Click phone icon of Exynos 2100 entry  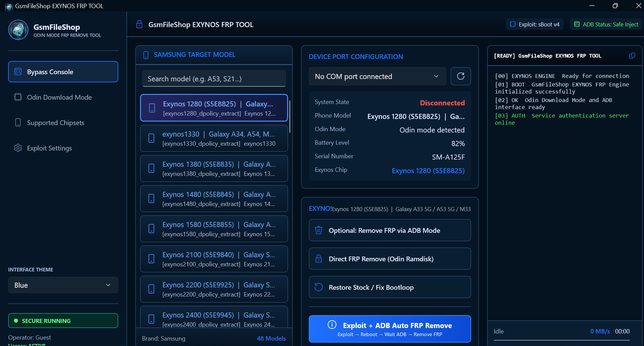coord(152,259)
